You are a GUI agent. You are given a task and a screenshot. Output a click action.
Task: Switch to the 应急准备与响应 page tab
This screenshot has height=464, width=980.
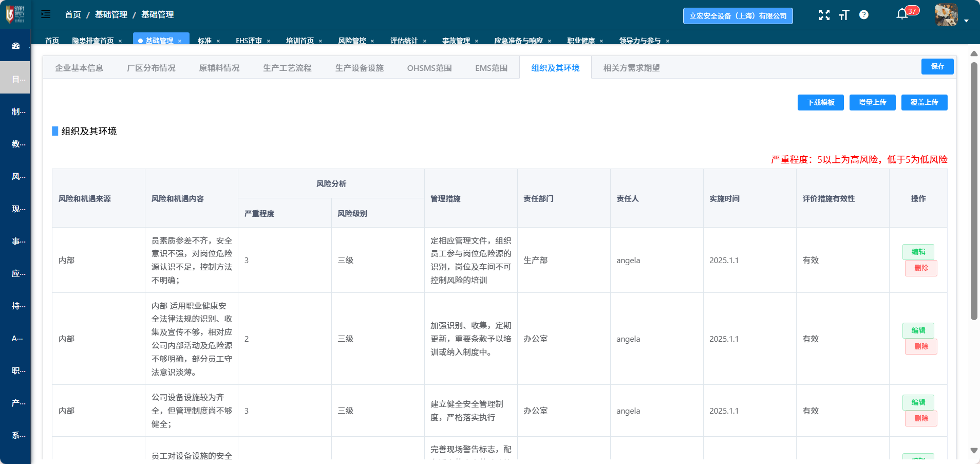[518, 41]
